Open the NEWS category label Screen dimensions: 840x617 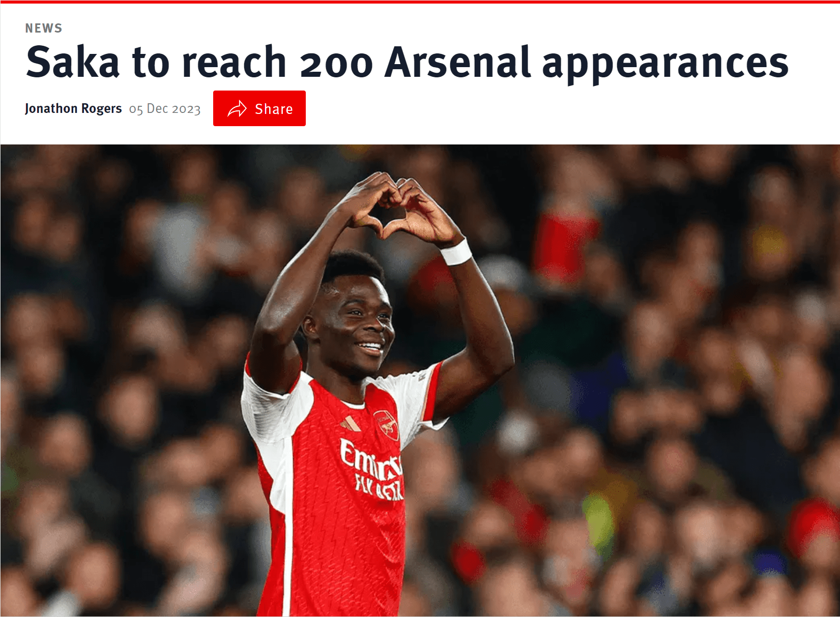click(44, 28)
